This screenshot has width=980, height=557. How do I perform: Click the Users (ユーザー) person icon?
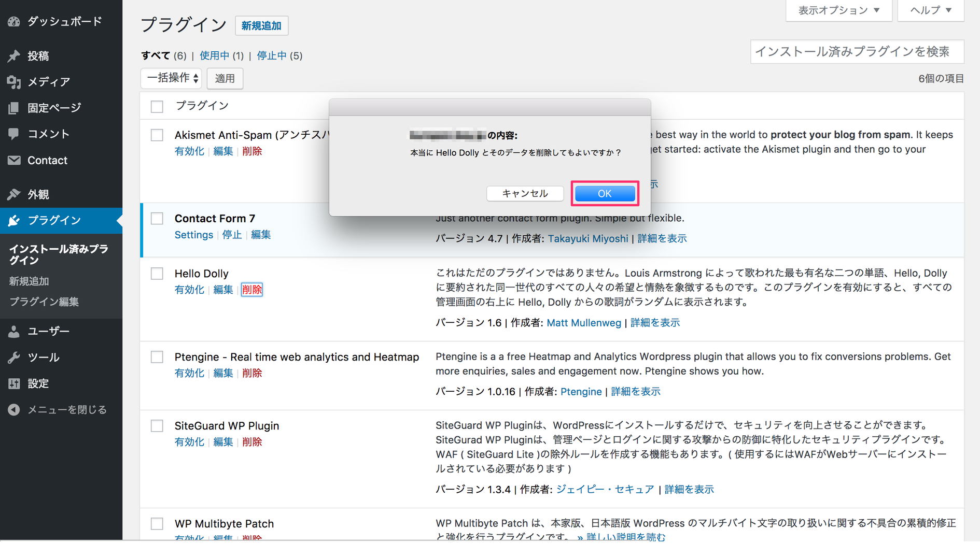click(14, 332)
